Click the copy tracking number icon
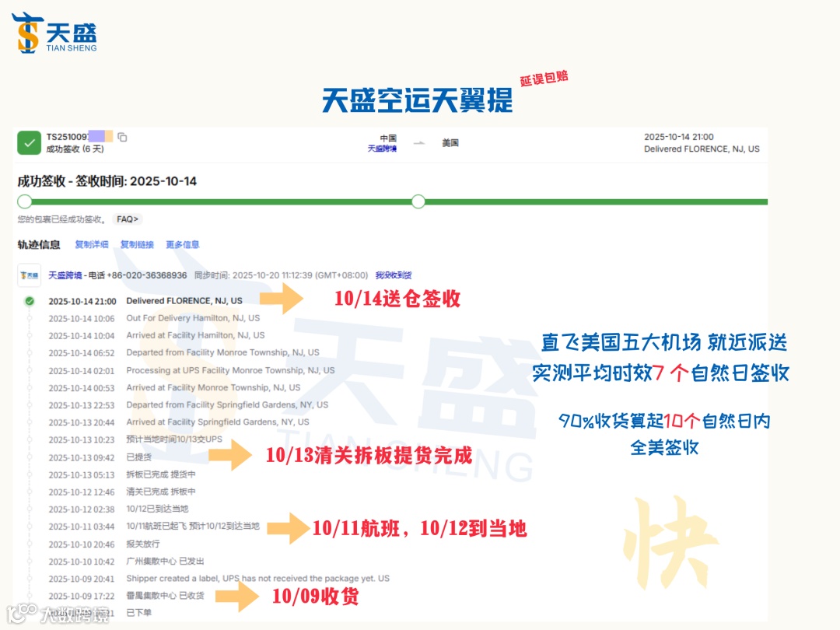Screen dimensions: 840x630 click(122, 137)
